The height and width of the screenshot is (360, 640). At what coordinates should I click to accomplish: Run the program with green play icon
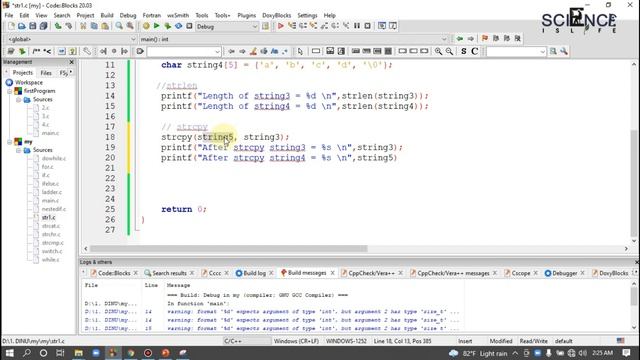point(157,26)
